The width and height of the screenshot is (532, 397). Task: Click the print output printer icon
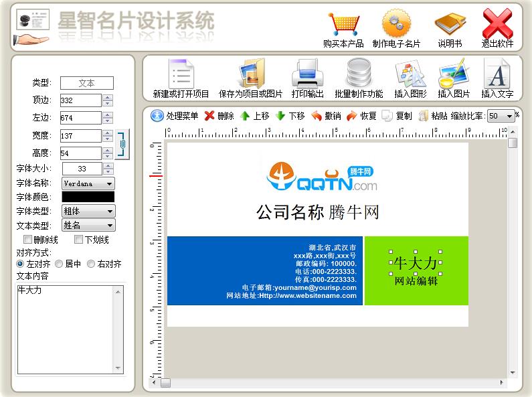(307, 74)
